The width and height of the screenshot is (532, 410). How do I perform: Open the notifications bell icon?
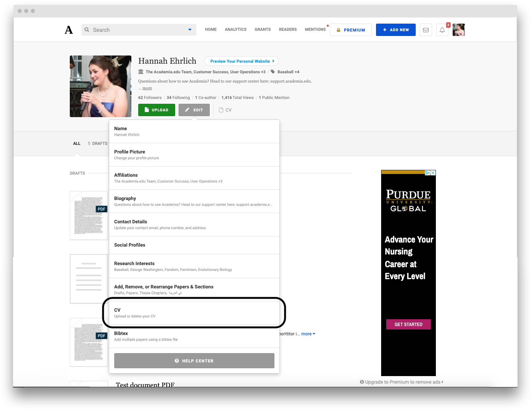click(x=442, y=30)
